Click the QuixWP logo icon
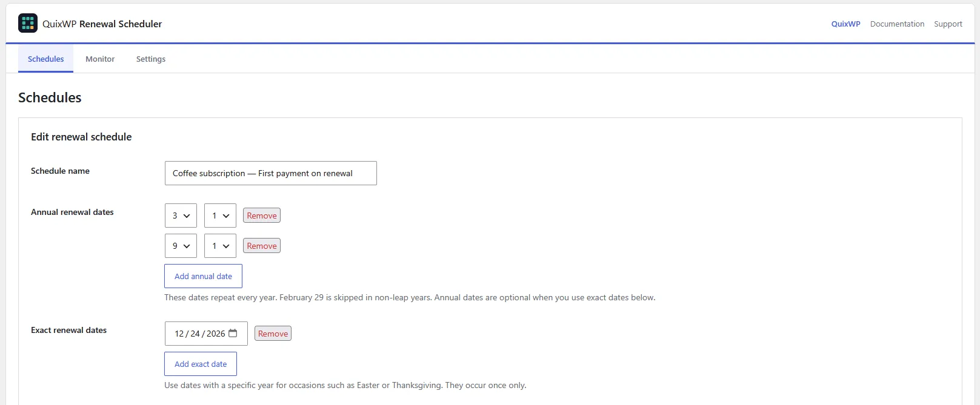The image size is (980, 405). coord(28,23)
